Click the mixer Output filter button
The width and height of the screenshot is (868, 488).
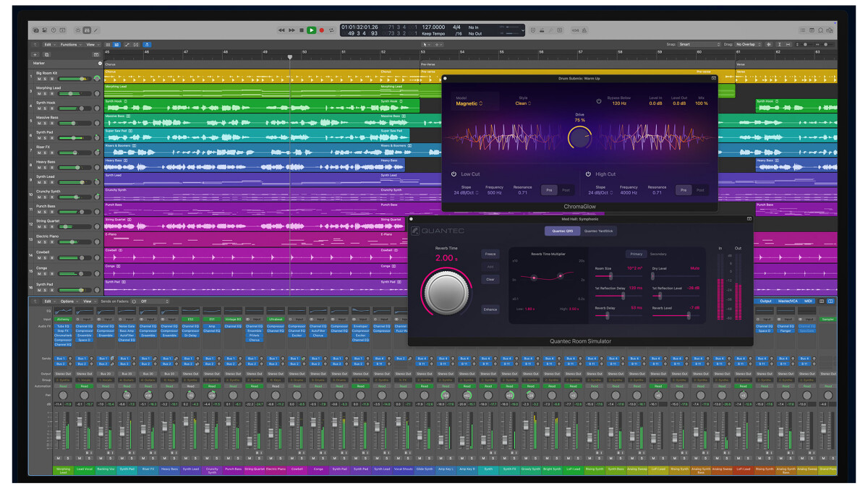coord(765,301)
